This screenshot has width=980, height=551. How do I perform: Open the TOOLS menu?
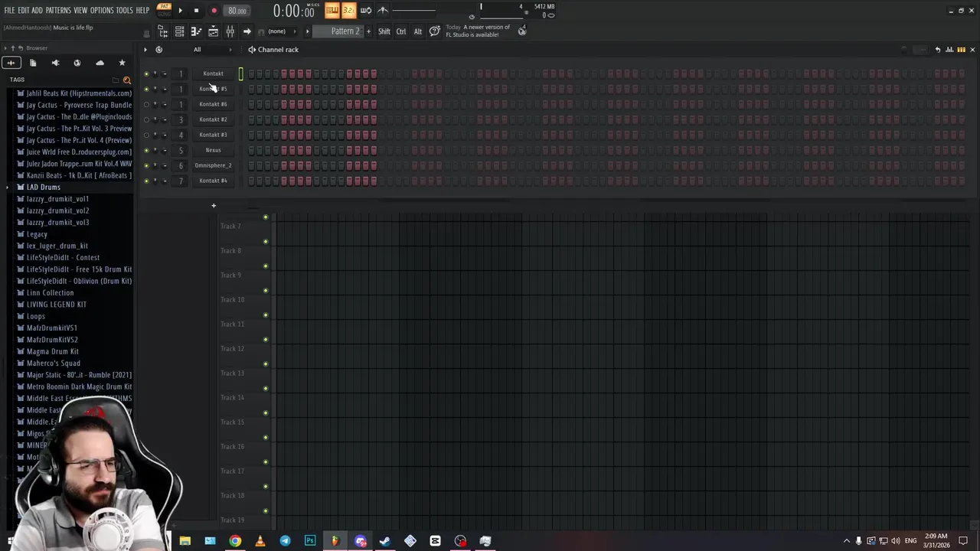pos(124,11)
